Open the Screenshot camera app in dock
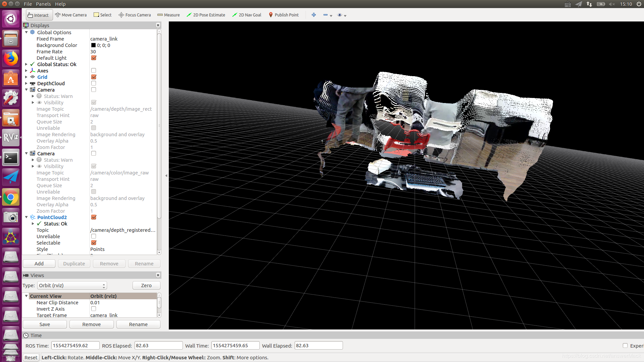Screen dimensions: 644x362 11,217
